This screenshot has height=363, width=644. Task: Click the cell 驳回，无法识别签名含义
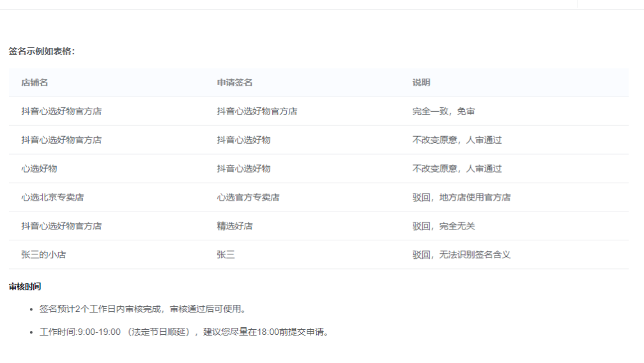tap(461, 255)
